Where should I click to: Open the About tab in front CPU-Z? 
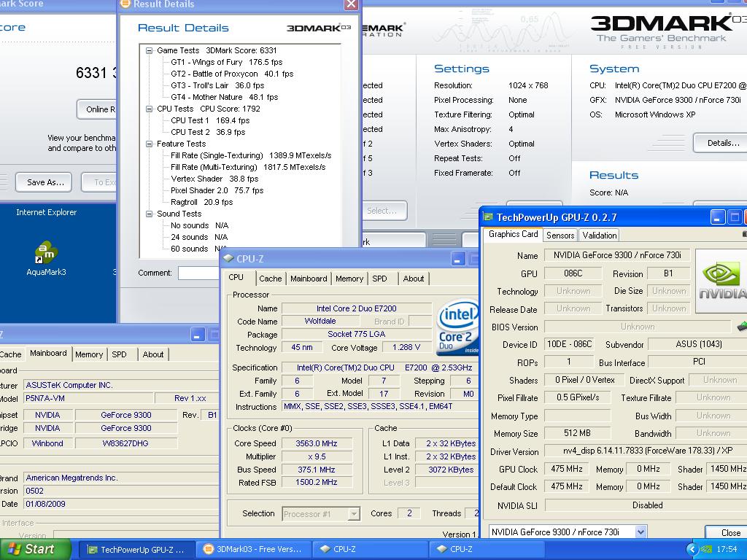[x=413, y=279]
